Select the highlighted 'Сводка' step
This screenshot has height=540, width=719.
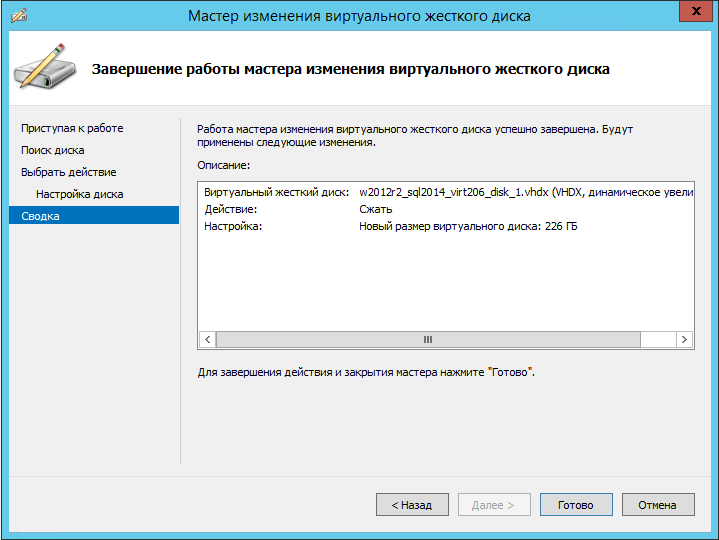click(94, 215)
